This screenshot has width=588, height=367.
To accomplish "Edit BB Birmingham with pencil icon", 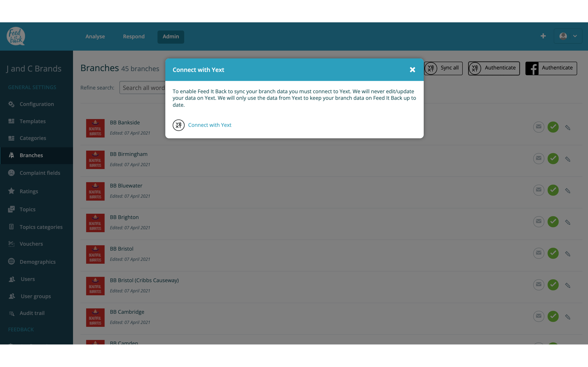I will (x=568, y=159).
